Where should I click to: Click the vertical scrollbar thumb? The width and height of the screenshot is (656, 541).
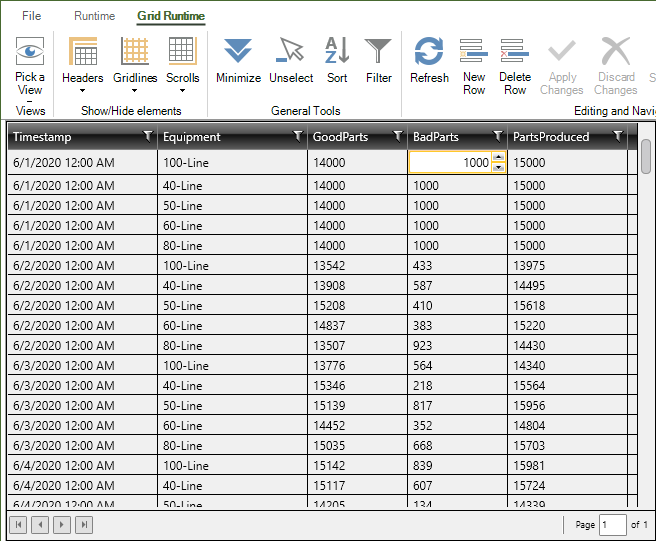(x=646, y=156)
